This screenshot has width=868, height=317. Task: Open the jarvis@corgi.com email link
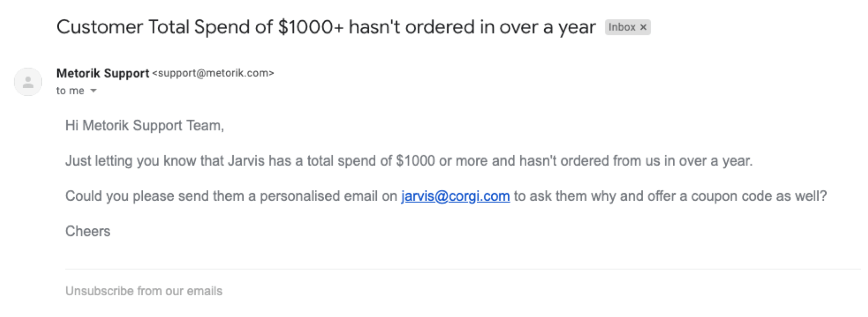point(455,196)
